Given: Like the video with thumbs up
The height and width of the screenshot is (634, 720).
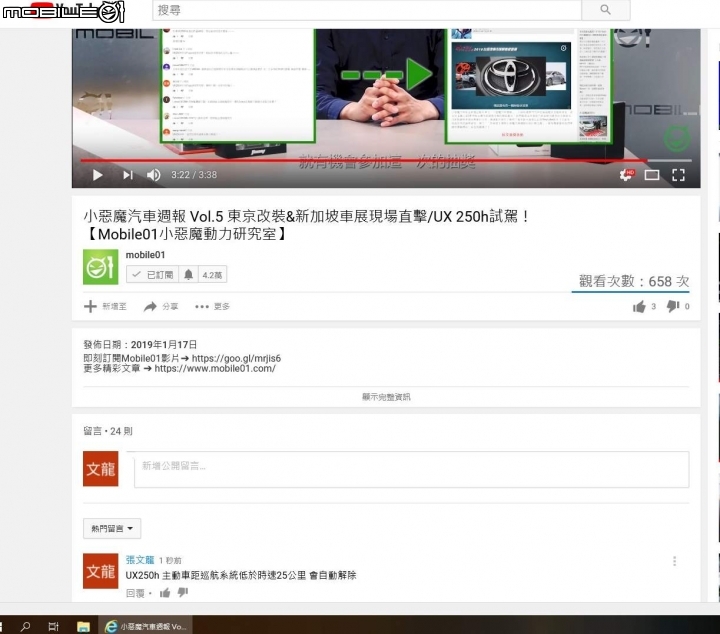Looking at the screenshot, I should (639, 306).
